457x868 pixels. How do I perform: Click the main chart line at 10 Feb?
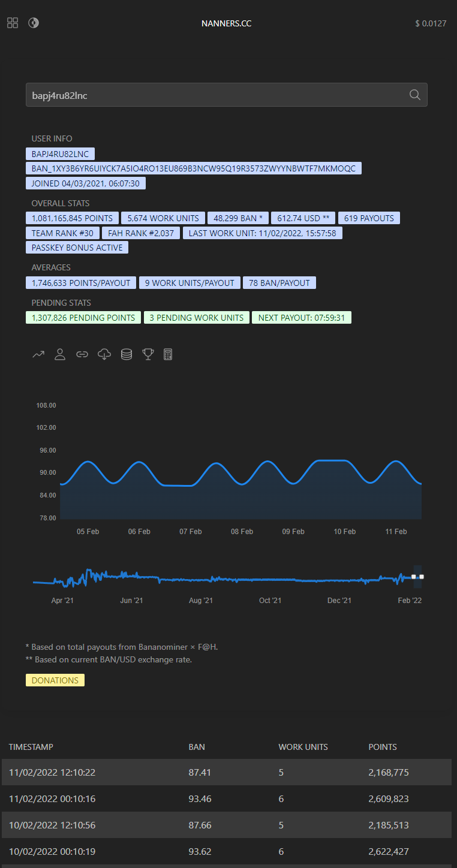point(345,460)
